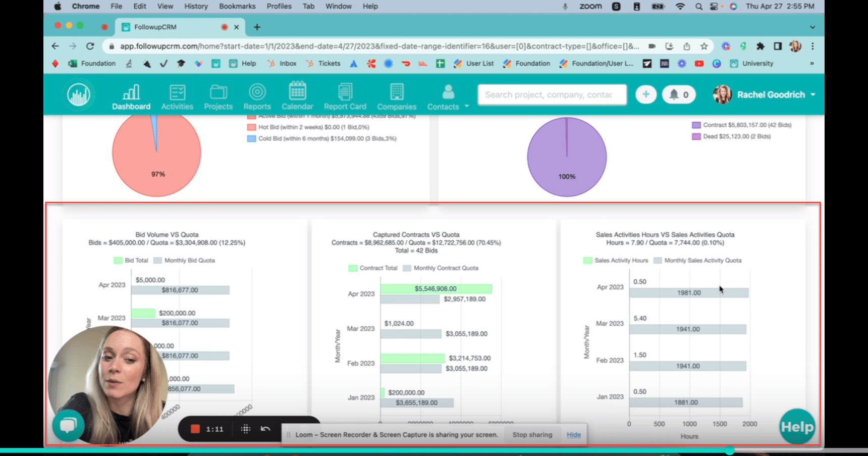This screenshot has height=456, width=868.
Task: Open the Rachel Goodrich profile menu
Action: [772, 94]
